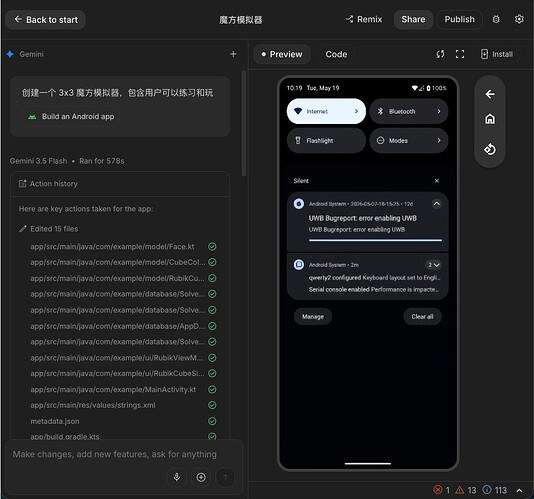
Task: Toggle the Flashlight quick settings tile
Action: coord(326,140)
